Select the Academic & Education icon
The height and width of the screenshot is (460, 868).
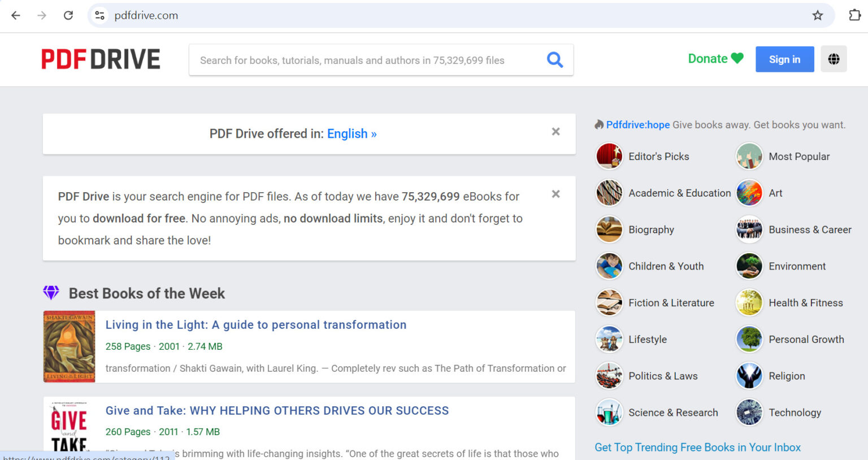pos(609,193)
